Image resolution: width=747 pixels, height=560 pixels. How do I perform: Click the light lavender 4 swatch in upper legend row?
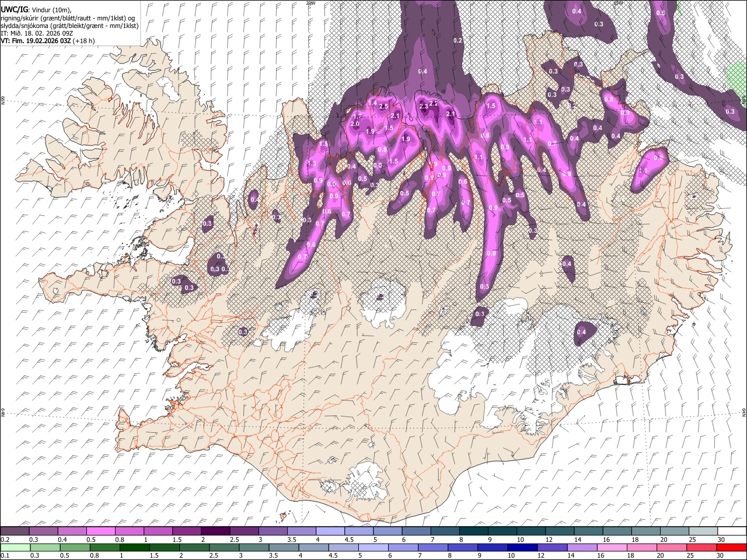pyautogui.click(x=330, y=531)
